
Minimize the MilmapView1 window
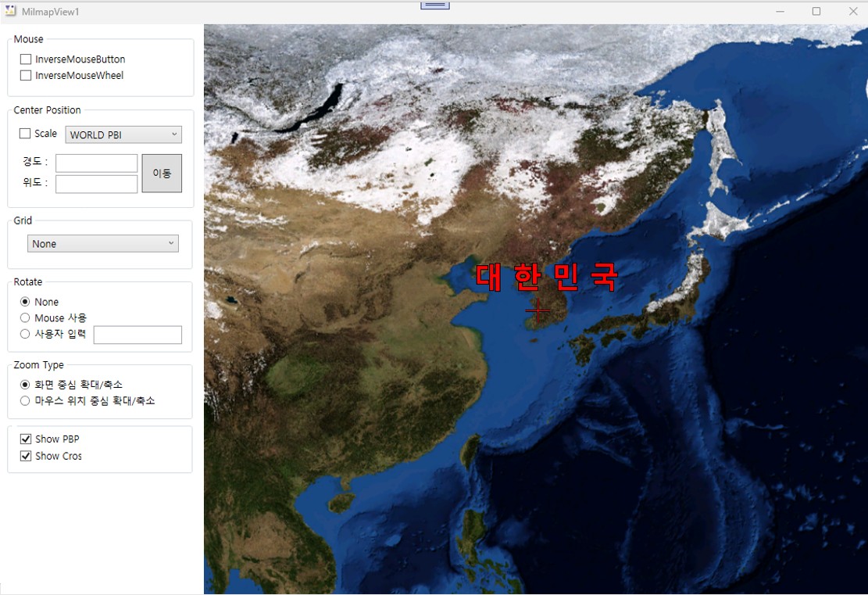coord(780,12)
